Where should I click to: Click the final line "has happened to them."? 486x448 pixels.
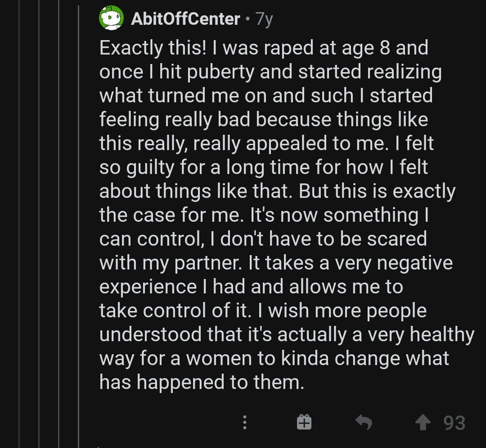coord(201,382)
